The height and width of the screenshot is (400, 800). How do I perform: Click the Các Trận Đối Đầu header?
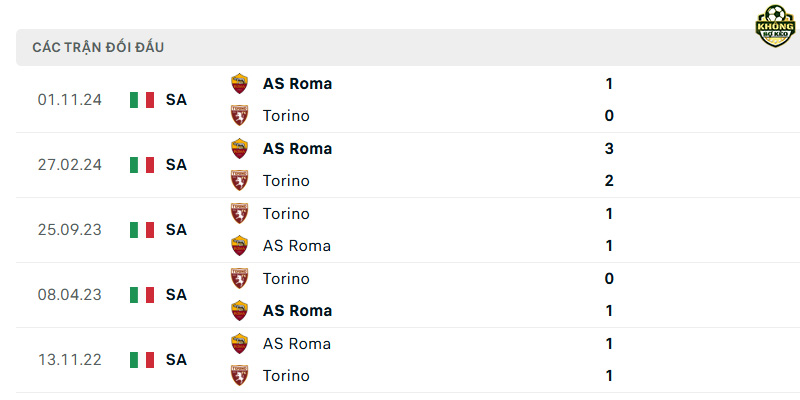(x=98, y=47)
